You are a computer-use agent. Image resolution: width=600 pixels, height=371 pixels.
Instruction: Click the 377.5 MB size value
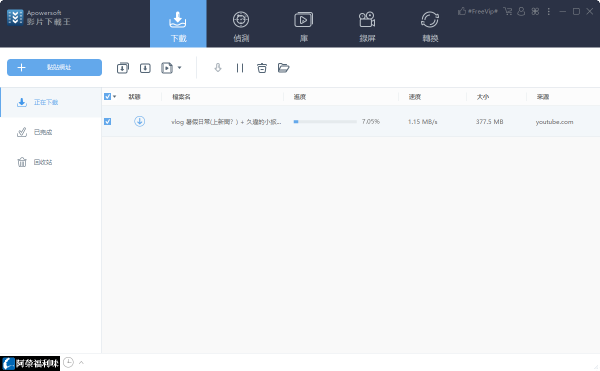click(x=489, y=122)
